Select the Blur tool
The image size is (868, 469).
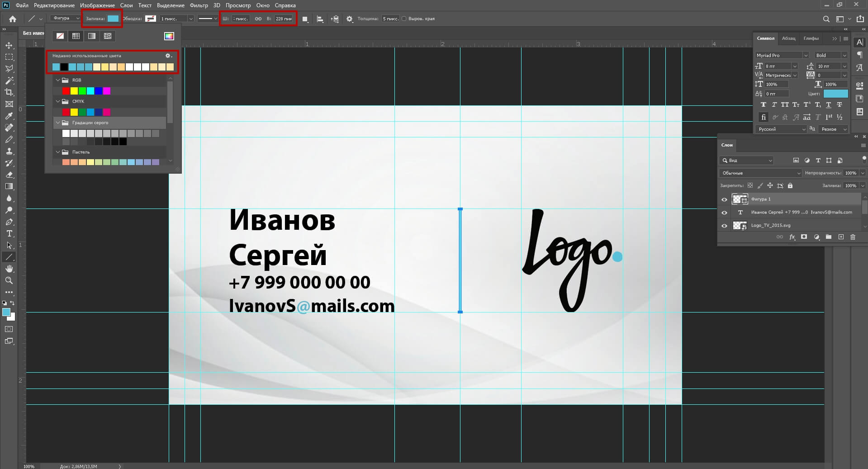pyautogui.click(x=9, y=198)
